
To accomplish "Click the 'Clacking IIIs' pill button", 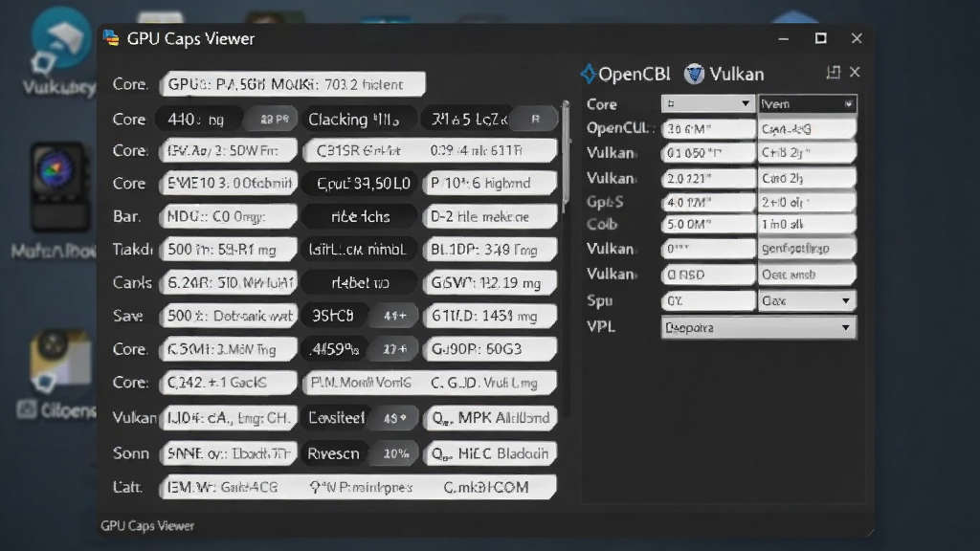I will tap(358, 120).
